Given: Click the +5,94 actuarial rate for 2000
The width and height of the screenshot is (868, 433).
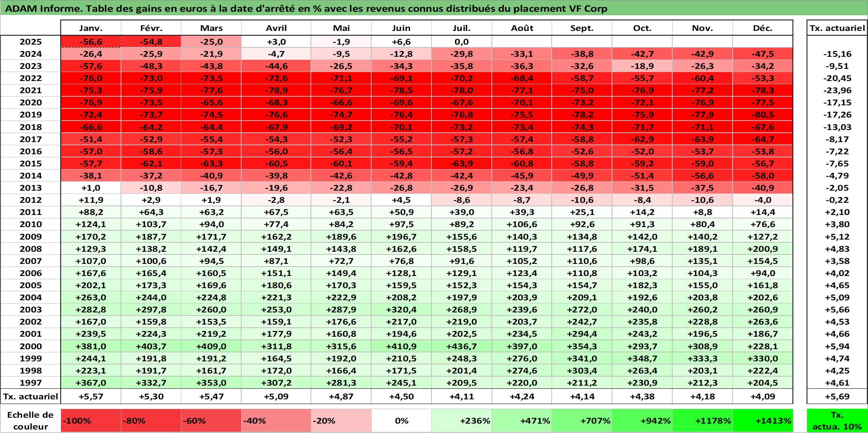Looking at the screenshot, I should click(837, 346).
